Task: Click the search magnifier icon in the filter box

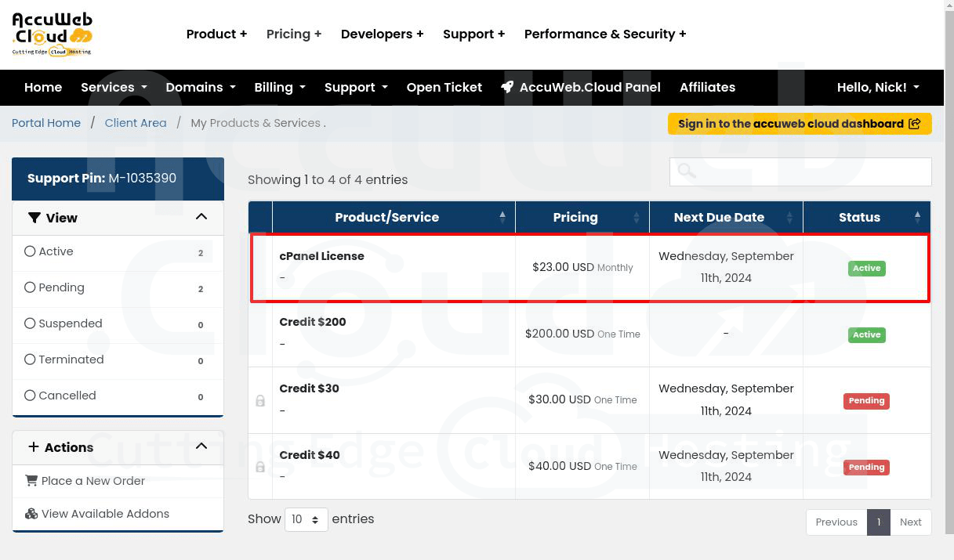Action: 687,171
